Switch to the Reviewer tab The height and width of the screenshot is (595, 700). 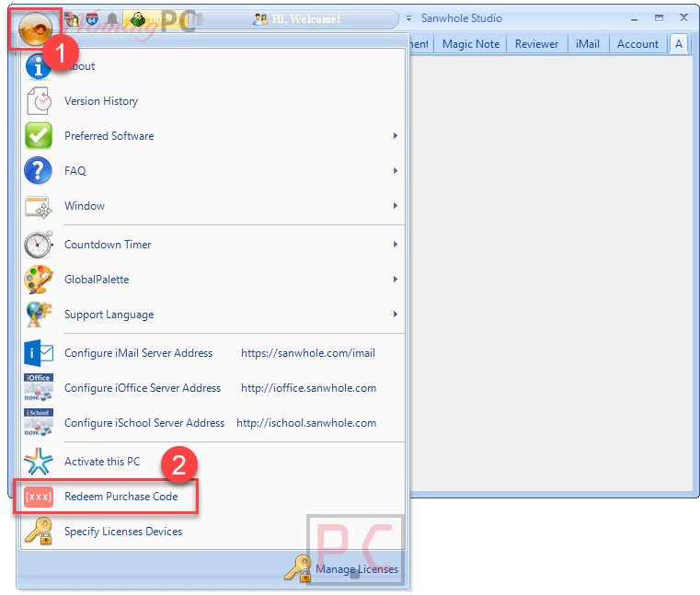point(536,44)
